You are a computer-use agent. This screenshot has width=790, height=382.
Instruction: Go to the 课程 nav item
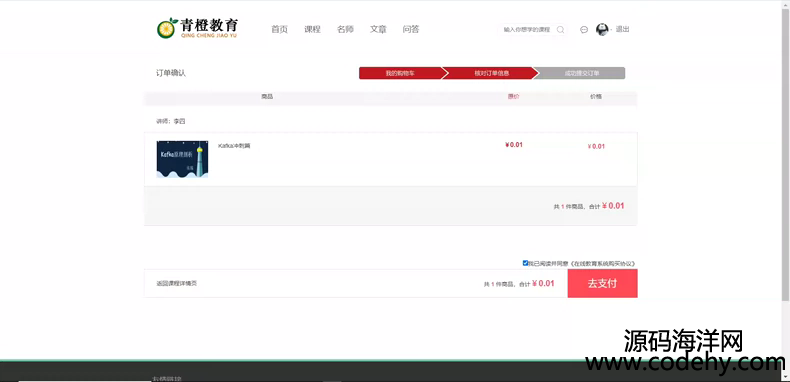[x=312, y=29]
